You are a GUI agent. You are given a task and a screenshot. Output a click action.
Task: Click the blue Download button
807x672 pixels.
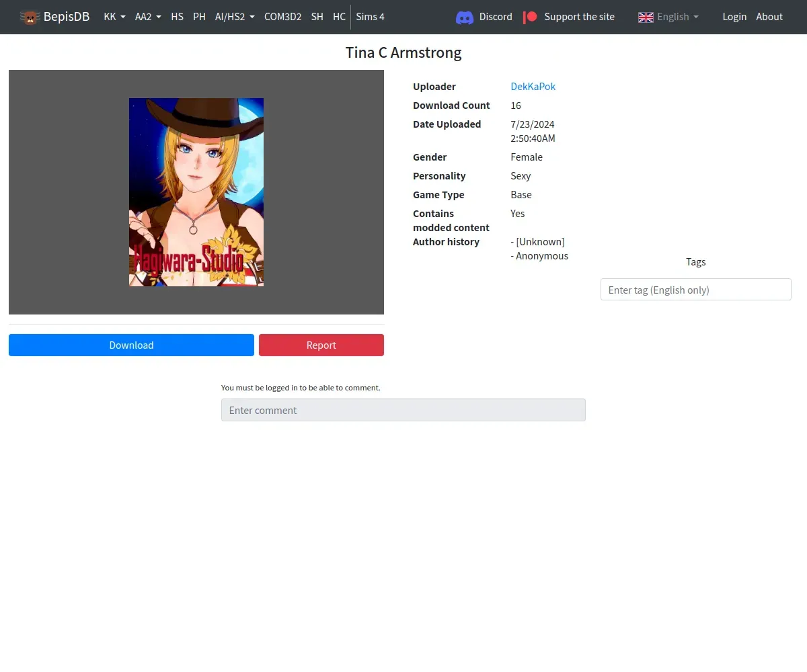131,345
